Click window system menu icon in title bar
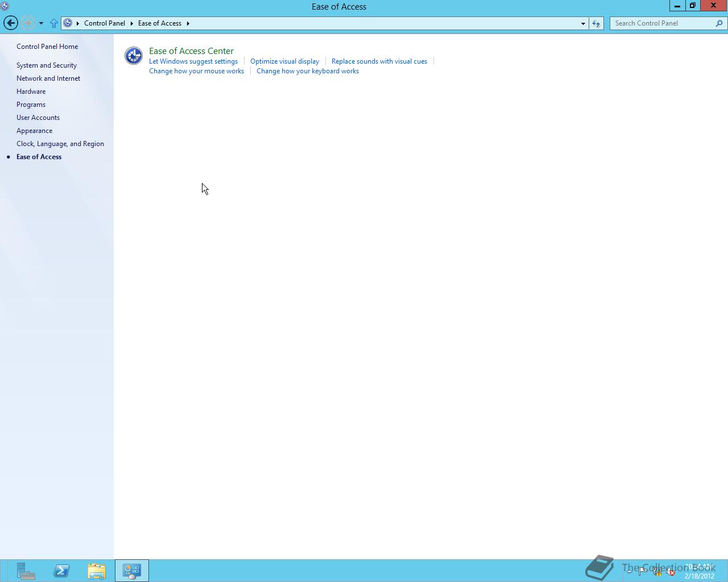The image size is (728, 582). [5, 6]
